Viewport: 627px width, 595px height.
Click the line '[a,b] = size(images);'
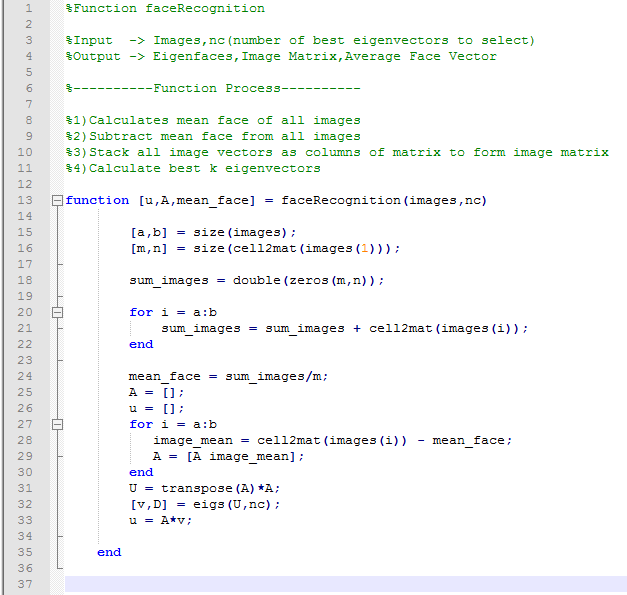click(213, 232)
